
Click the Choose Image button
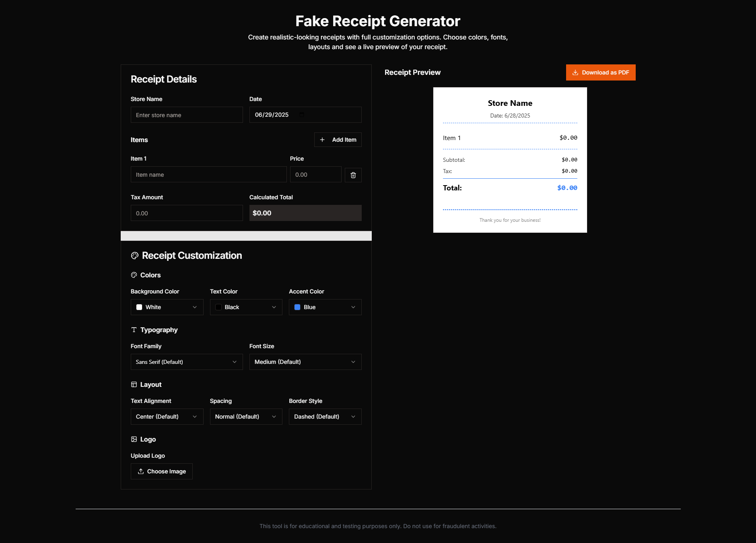pos(162,471)
